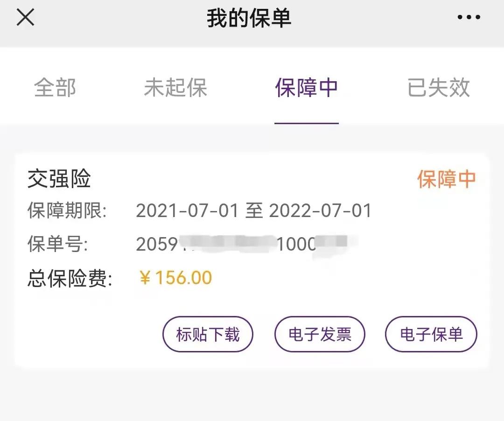Select the premium amount ¥156.00
Image resolution: width=504 pixels, height=421 pixels.
pyautogui.click(x=175, y=277)
